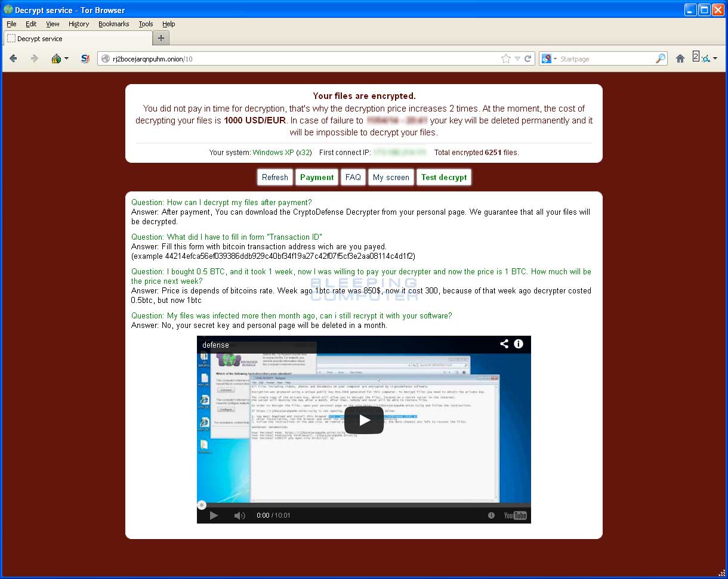Viewport: 728px width, 579px height.
Task: Open the File menu
Action: pyautogui.click(x=11, y=24)
